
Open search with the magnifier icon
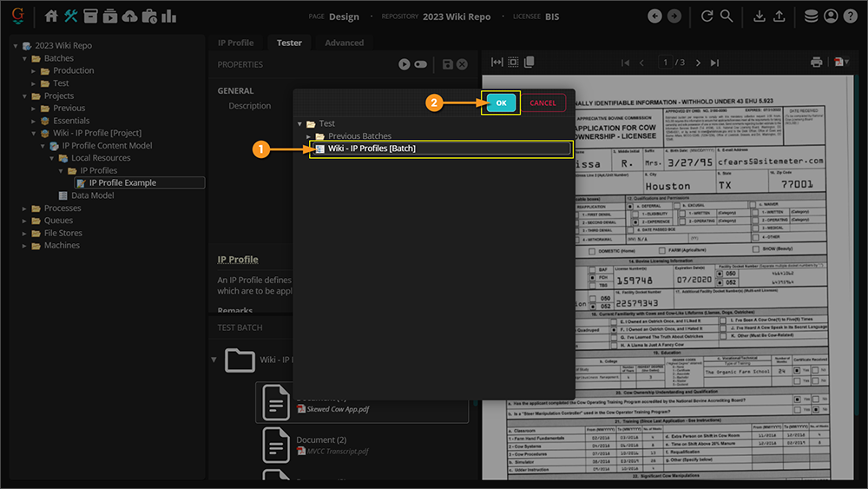point(727,16)
